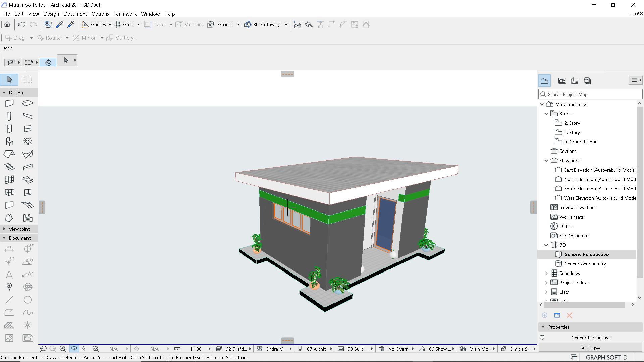Expand the Schedules tree node
This screenshot has height=362, width=644.
point(546,273)
